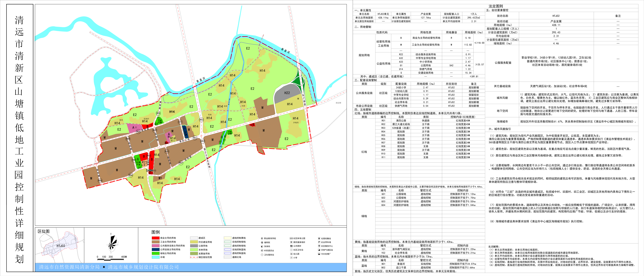Click the gas station (加油站) legend icon
Viewport: 644px width, 276px height.
(x=262, y=246)
